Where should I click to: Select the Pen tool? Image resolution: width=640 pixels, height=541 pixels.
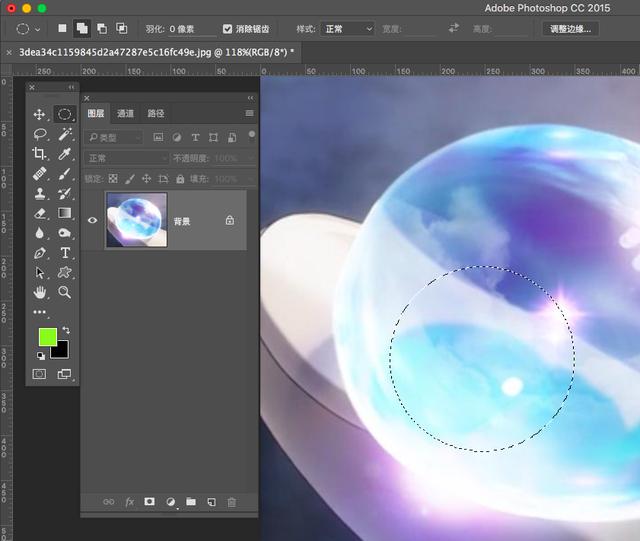coord(40,253)
